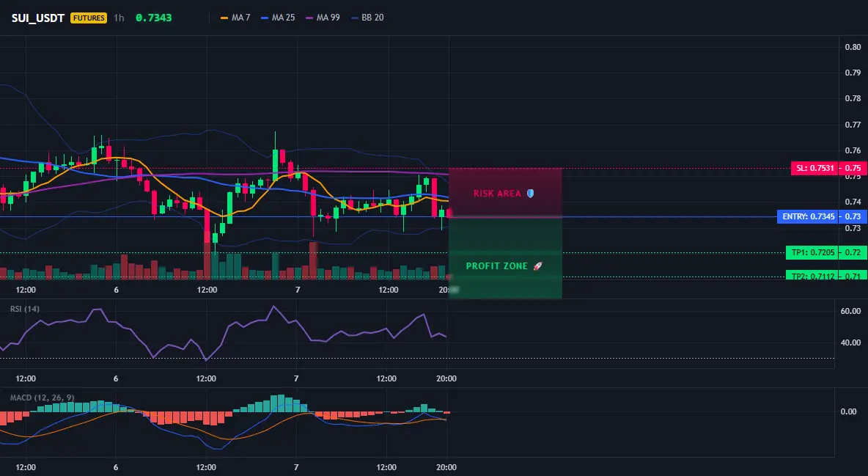Click the RSI 60.00 axis label

pyautogui.click(x=850, y=311)
